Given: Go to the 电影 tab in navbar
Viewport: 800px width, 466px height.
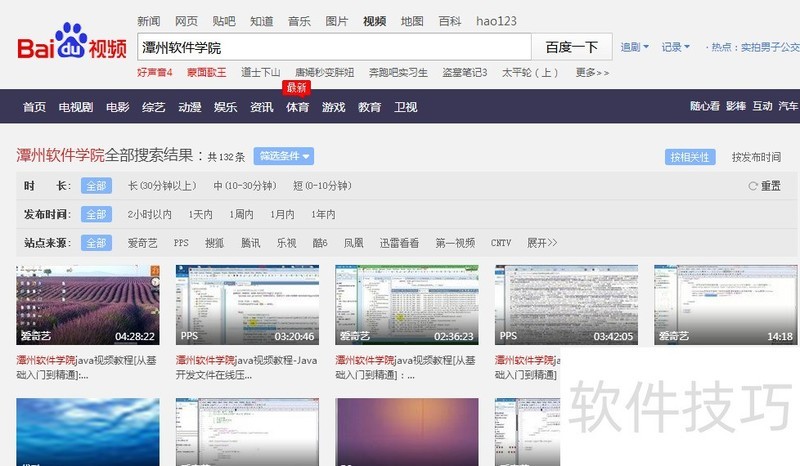Looking at the screenshot, I should [117, 107].
